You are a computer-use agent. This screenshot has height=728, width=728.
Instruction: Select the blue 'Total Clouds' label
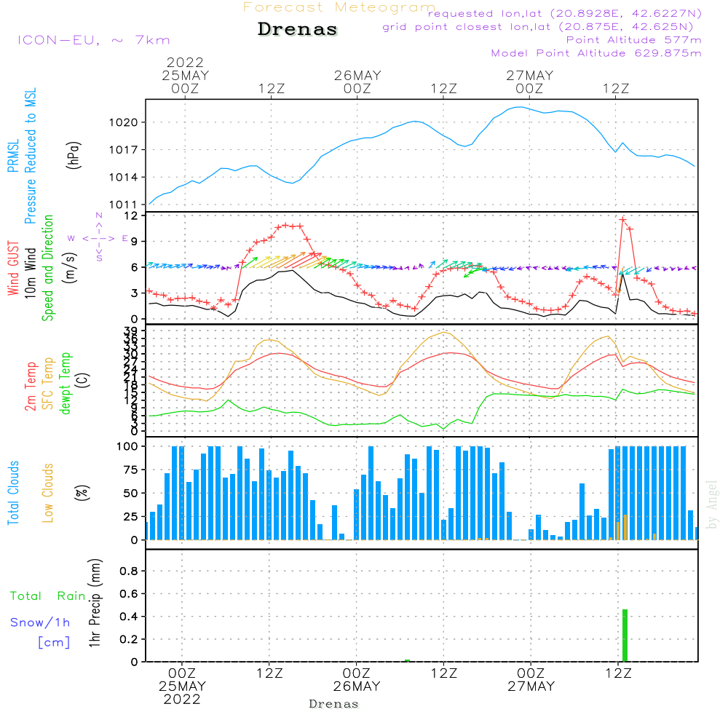[x=13, y=493]
